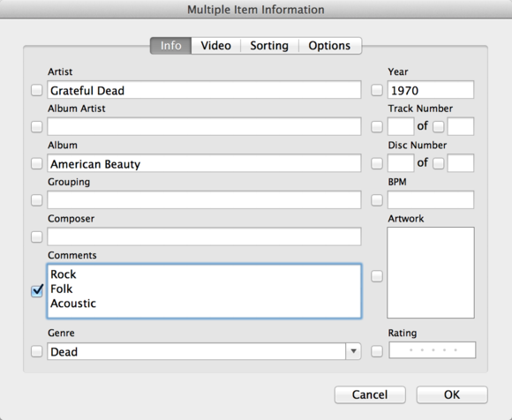Click the Cancel button
Image resolution: width=512 pixels, height=420 pixels.
pyautogui.click(x=370, y=395)
